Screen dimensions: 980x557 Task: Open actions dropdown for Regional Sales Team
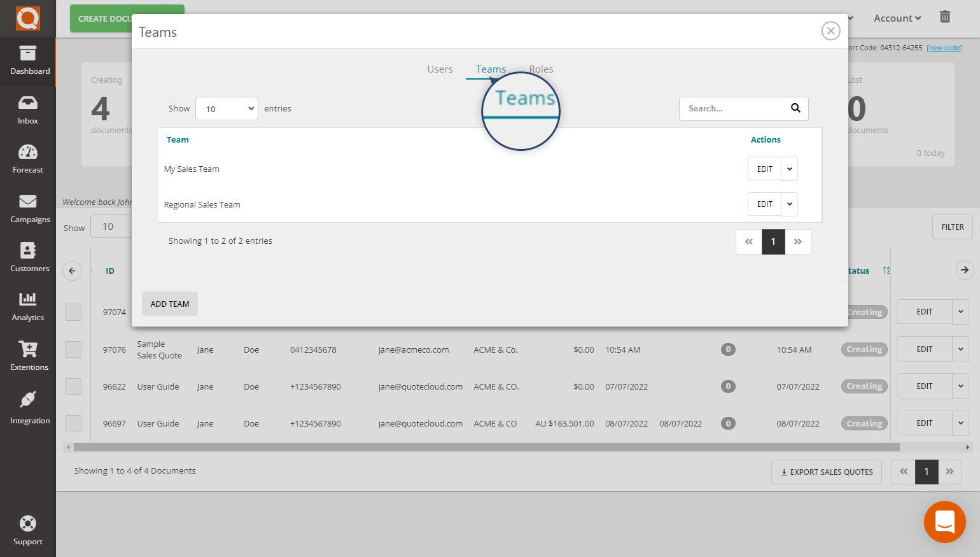(x=789, y=204)
